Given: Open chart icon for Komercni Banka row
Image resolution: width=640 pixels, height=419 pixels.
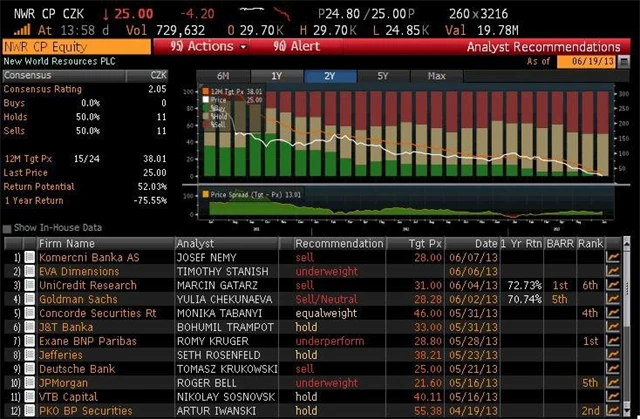Looking at the screenshot, I should [613, 257].
